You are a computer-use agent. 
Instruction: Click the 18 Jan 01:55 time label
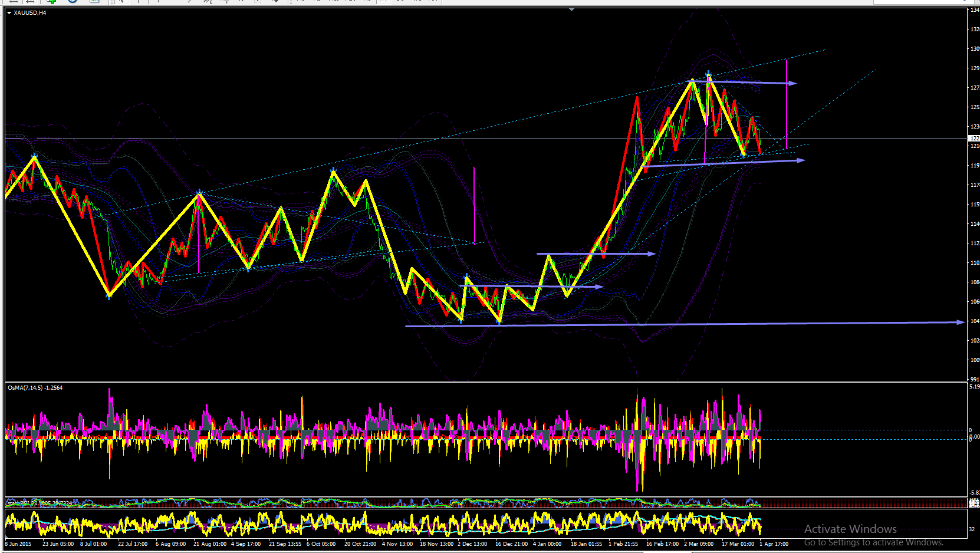[x=587, y=544]
